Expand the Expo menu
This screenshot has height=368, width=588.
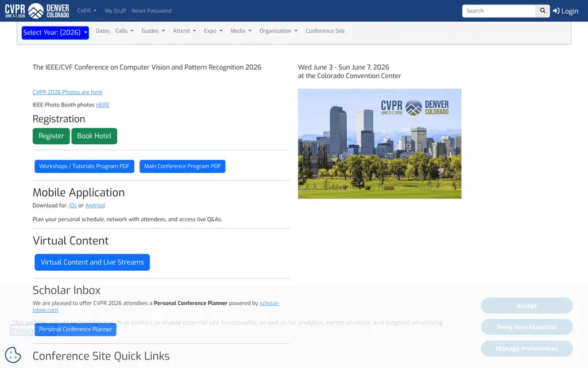[x=213, y=31]
